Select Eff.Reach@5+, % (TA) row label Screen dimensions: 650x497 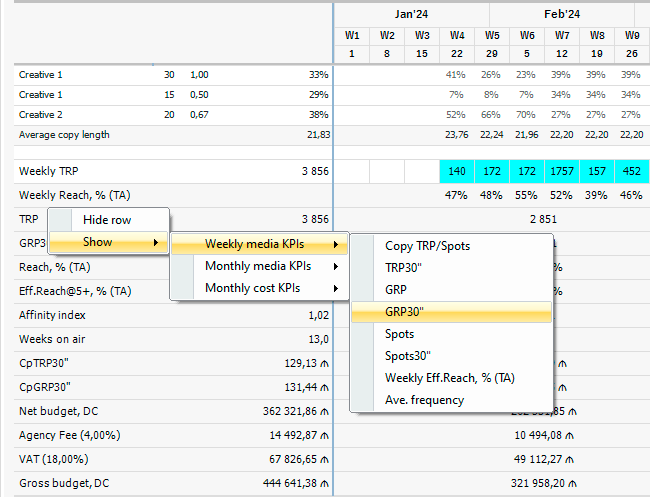pyautogui.click(x=75, y=291)
